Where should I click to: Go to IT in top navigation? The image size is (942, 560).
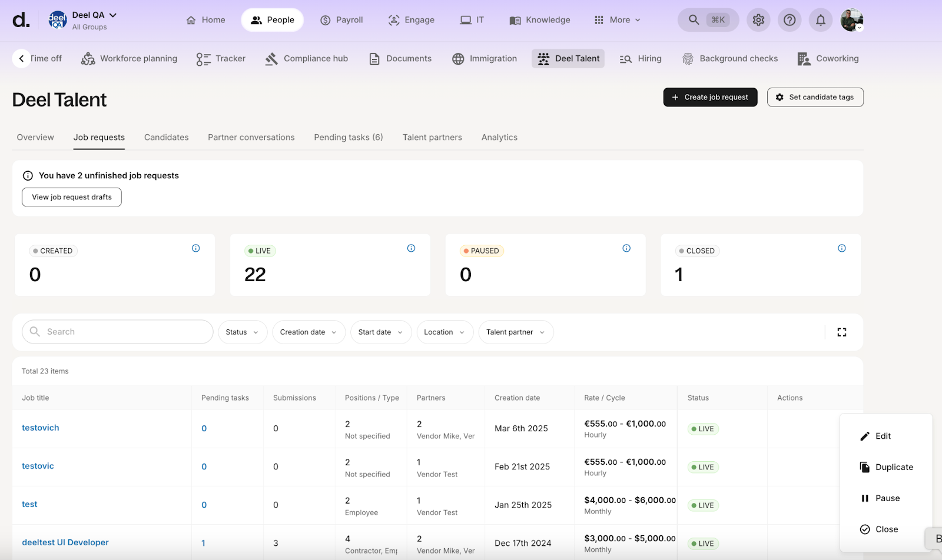(x=472, y=20)
